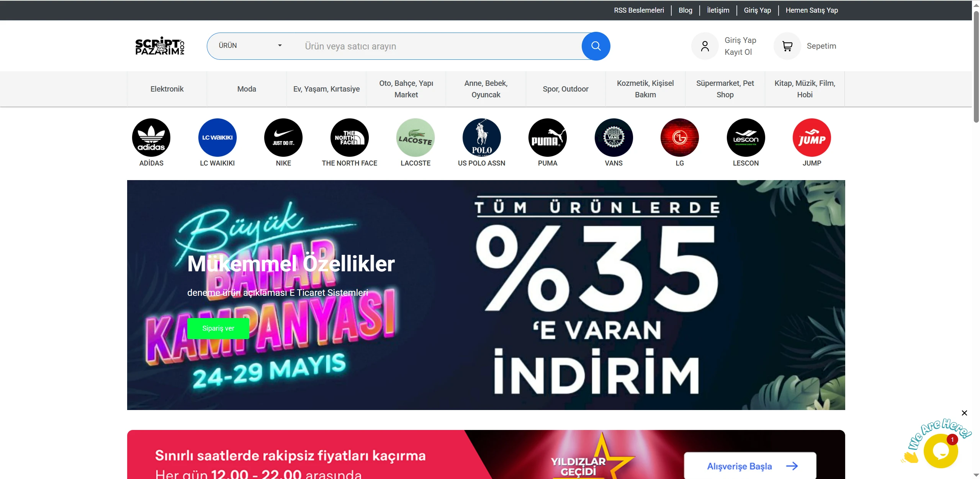Viewport: 980px width, 479px height.
Task: Click Giriş Yap beside the profile icon
Action: coord(740,40)
